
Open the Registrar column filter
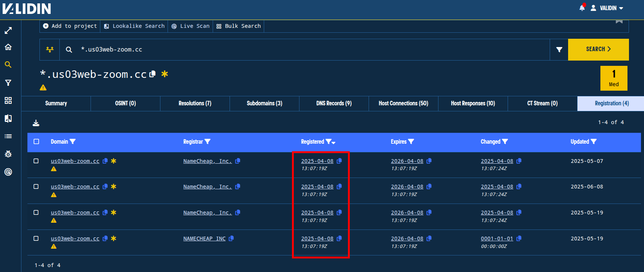tap(207, 142)
